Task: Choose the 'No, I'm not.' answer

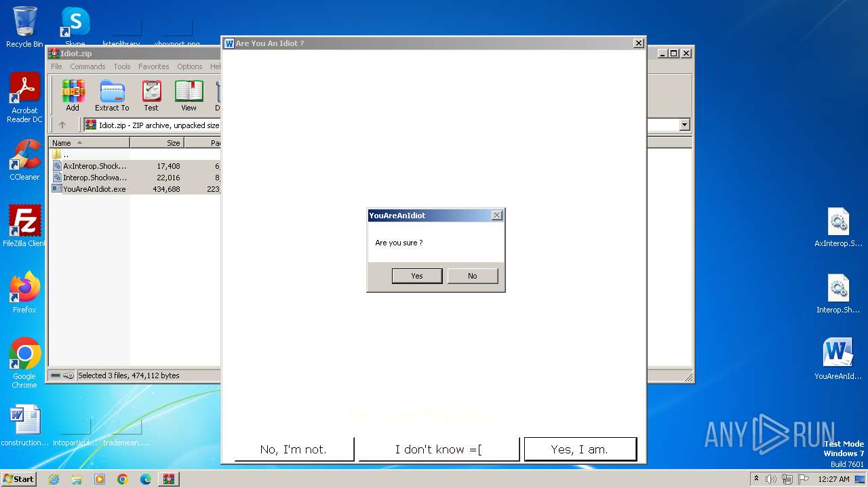Action: pyautogui.click(x=294, y=449)
